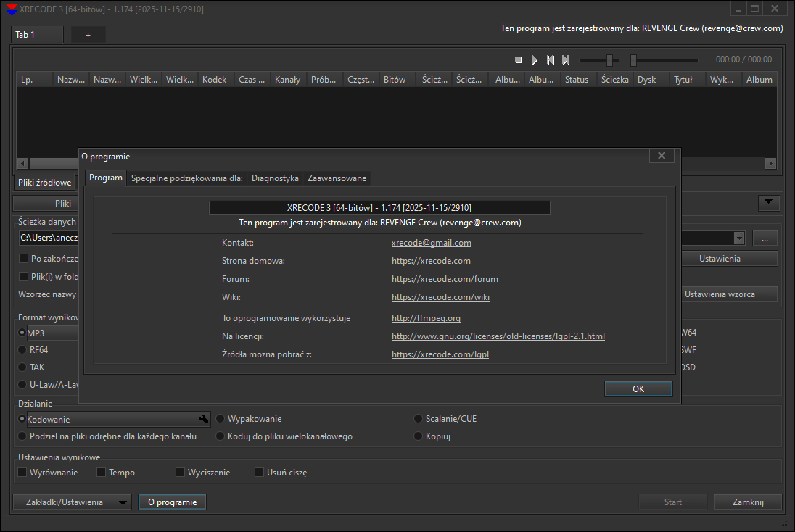
Task: Open the xrecode.com/lgpl sources link
Action: [440, 354]
